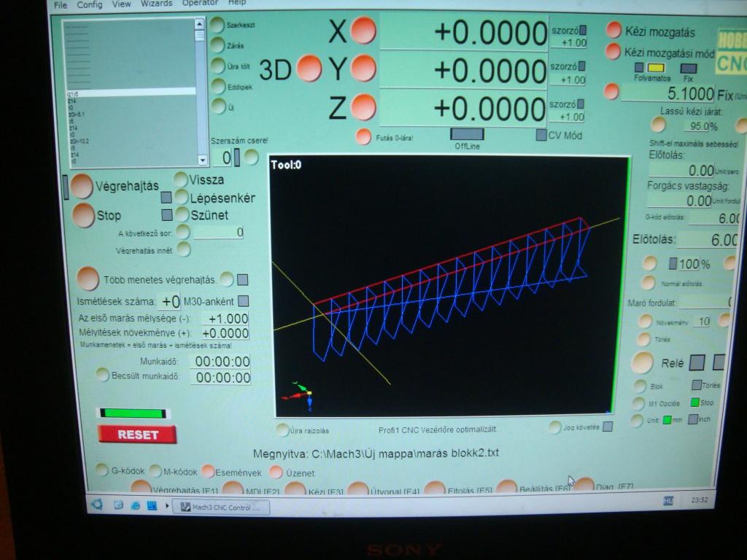747x560 pixels.
Task: Click the Becsült munkaidő round button
Action: pos(102,375)
